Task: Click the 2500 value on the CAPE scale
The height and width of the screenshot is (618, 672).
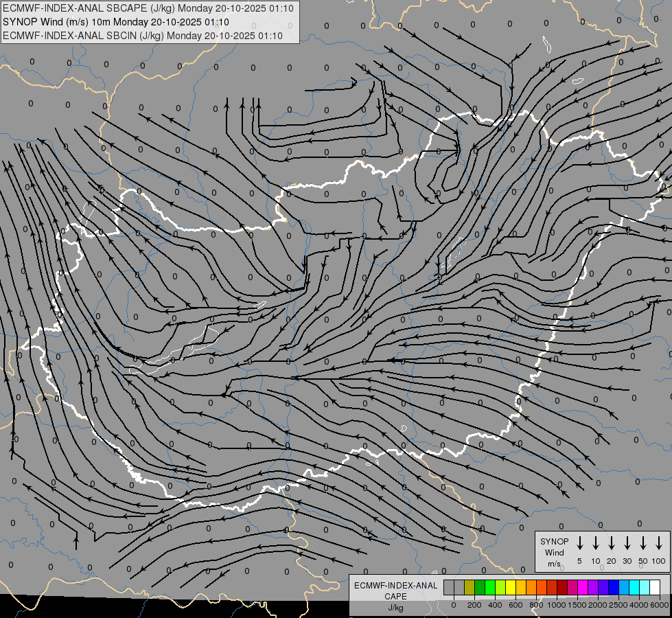Action: pyautogui.click(x=618, y=605)
